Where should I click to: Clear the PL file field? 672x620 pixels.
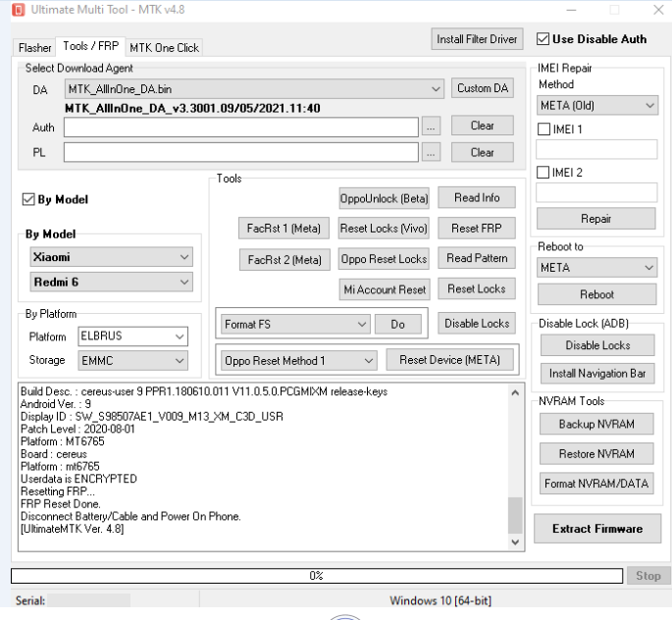483,152
